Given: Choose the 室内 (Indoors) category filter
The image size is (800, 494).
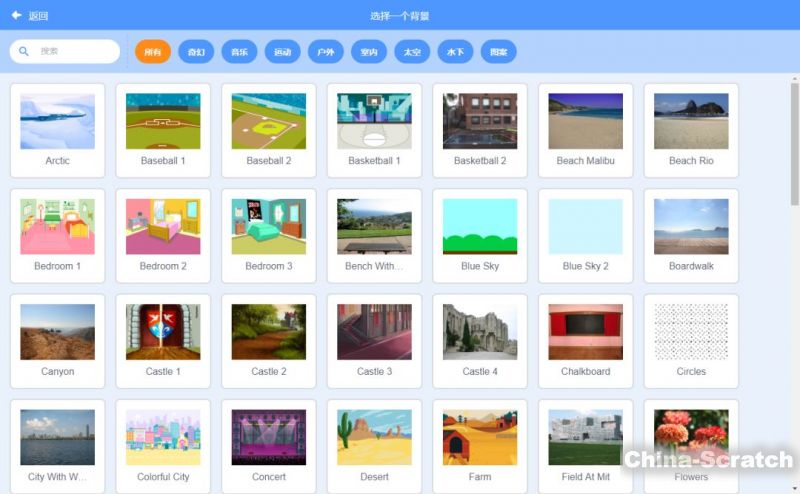Looking at the screenshot, I should [x=369, y=52].
